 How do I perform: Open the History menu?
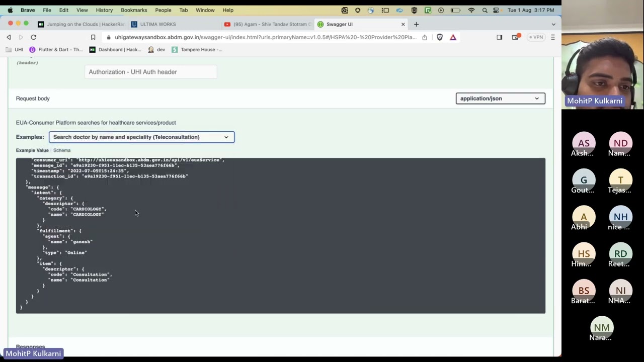(104, 10)
